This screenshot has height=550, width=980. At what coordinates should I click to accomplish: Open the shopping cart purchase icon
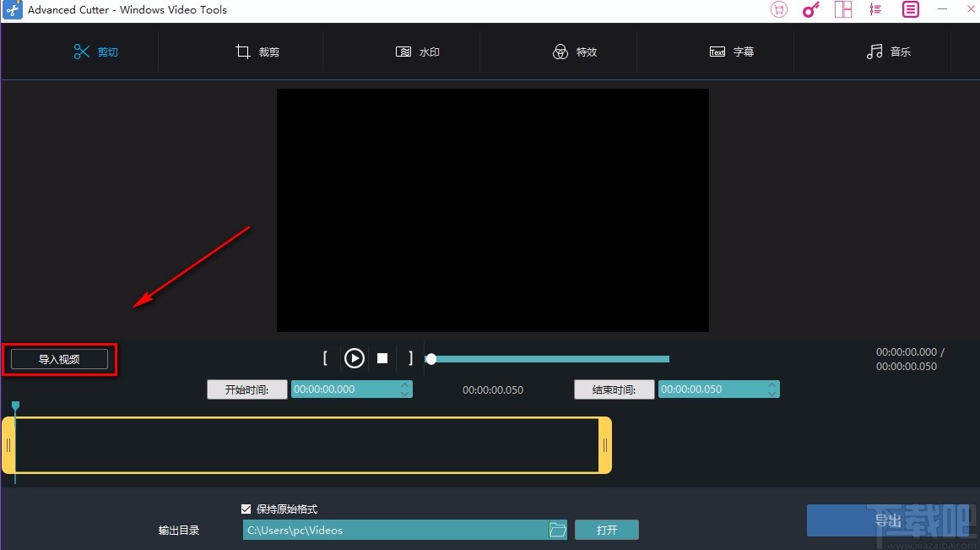[x=778, y=9]
